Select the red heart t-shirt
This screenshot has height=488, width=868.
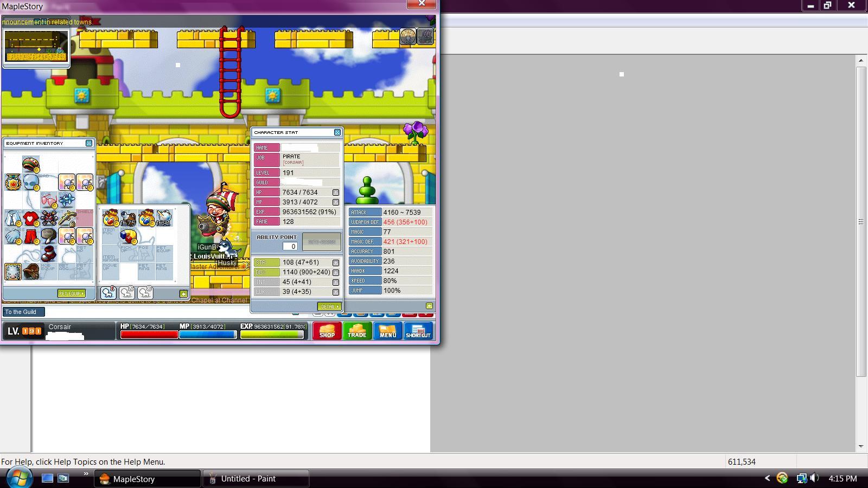pyautogui.click(x=31, y=219)
